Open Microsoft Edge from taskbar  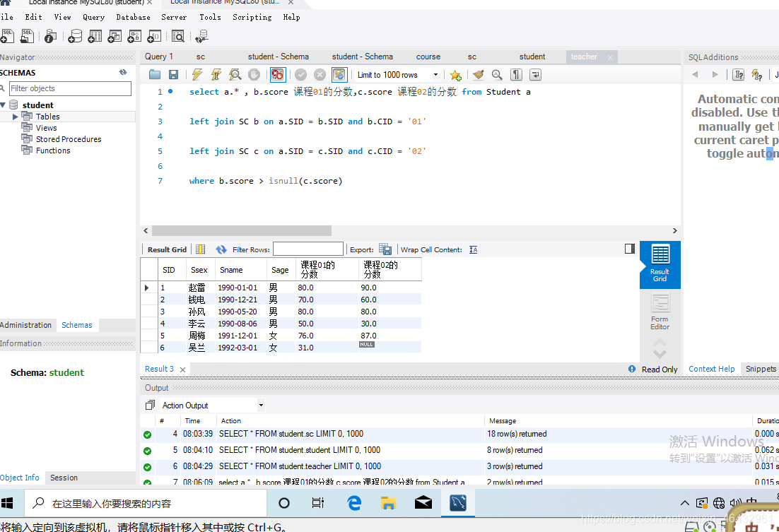(x=353, y=503)
